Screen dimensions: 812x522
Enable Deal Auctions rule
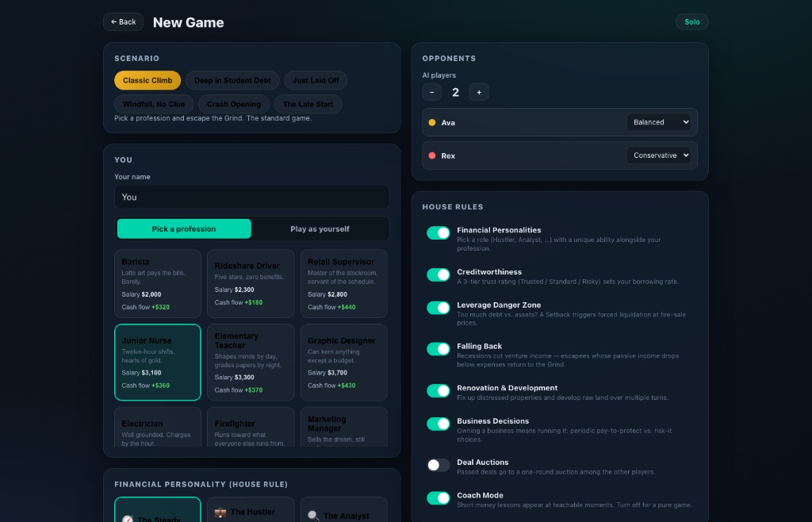[438, 465]
